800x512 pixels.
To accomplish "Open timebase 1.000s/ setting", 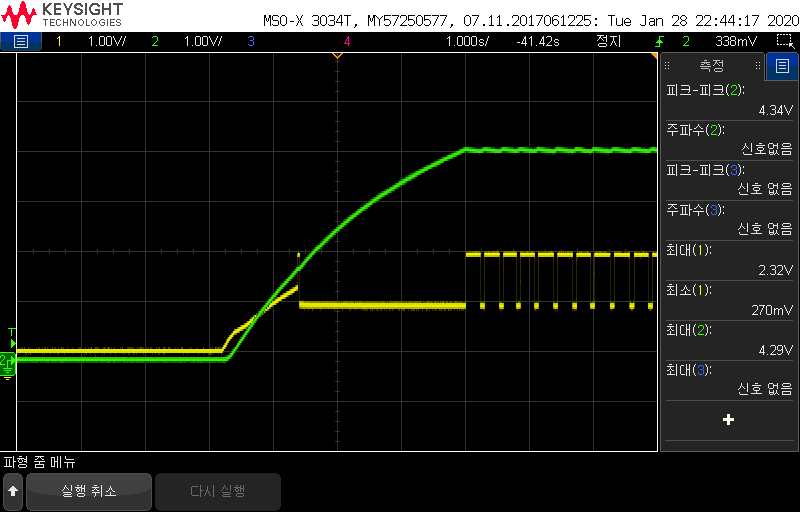I will [467, 41].
